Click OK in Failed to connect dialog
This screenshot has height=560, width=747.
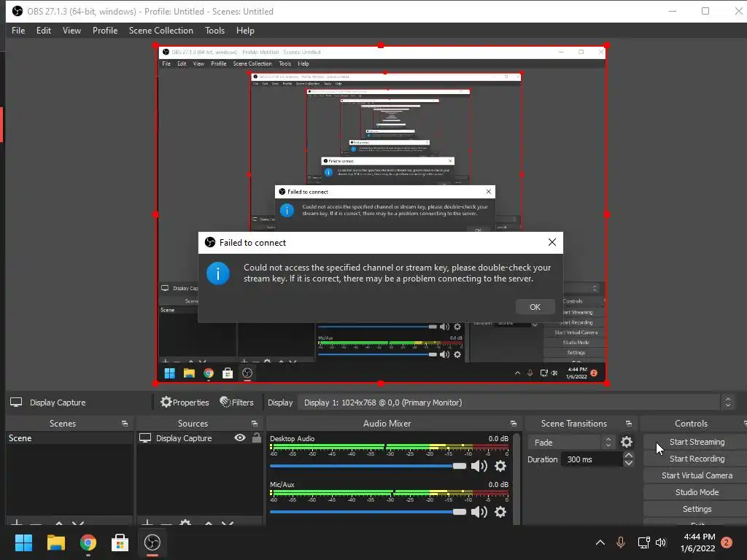[x=535, y=307]
